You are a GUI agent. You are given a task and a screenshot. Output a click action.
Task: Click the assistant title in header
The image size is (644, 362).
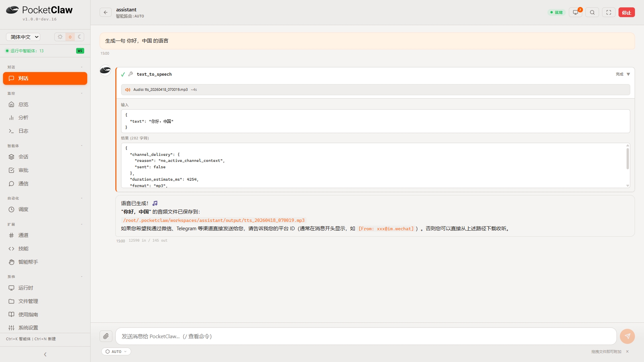pos(126,10)
